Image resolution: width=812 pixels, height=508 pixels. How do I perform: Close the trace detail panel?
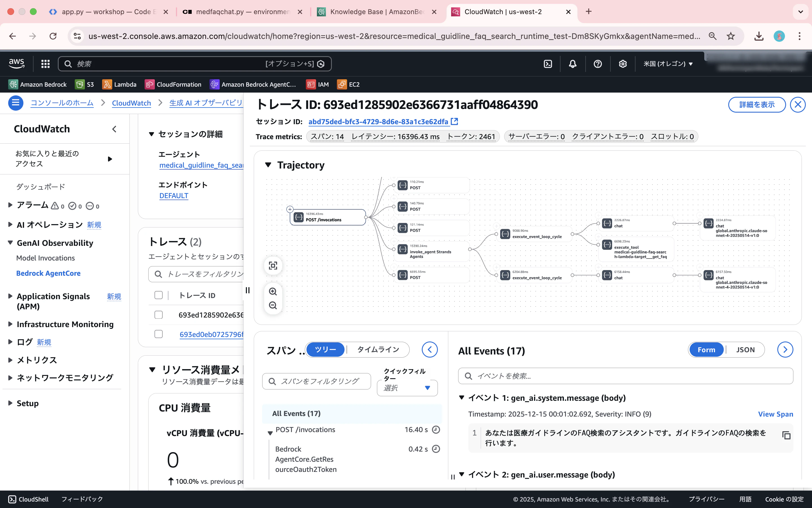[x=798, y=105]
